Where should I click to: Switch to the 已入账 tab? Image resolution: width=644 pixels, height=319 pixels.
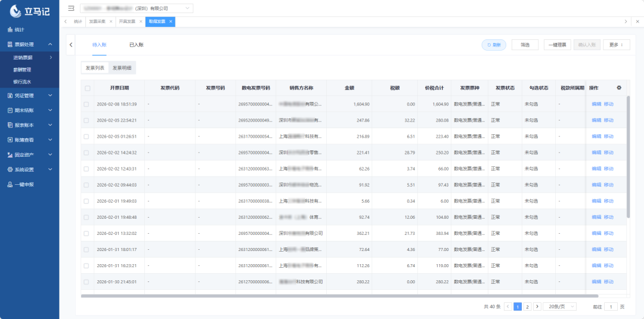(x=136, y=45)
